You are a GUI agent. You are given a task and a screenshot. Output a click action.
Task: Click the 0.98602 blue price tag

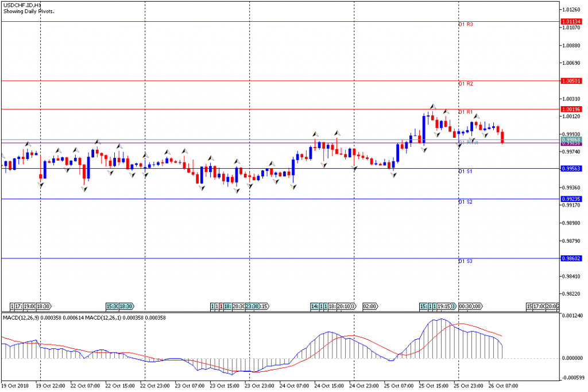(x=572, y=259)
